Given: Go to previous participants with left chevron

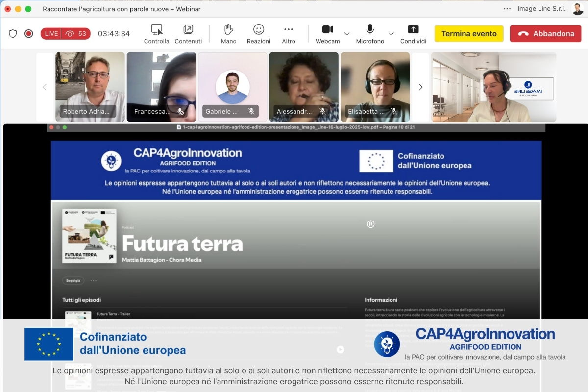Looking at the screenshot, I should coord(45,87).
